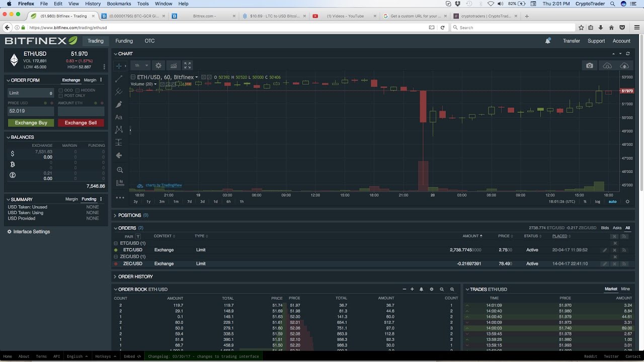Open the 1h chart interval dropdown
The height and width of the screenshot is (362, 644).
point(140,65)
